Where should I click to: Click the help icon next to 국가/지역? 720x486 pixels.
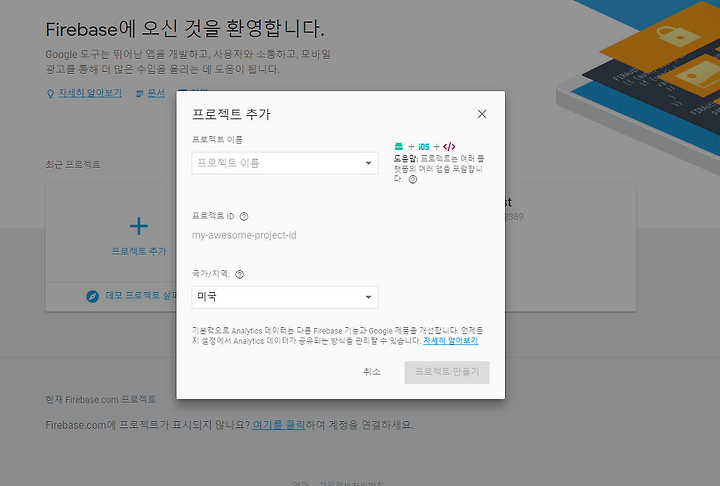click(x=240, y=274)
